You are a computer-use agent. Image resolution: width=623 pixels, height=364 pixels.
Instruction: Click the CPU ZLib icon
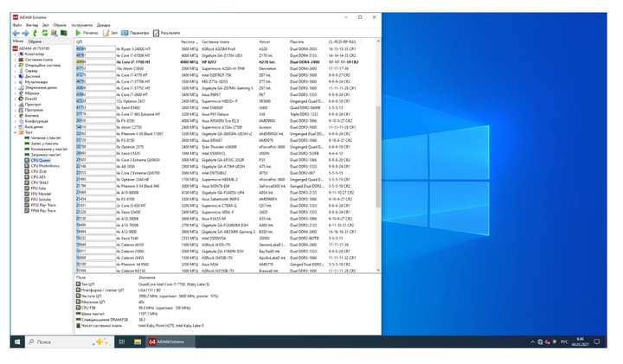(27, 171)
